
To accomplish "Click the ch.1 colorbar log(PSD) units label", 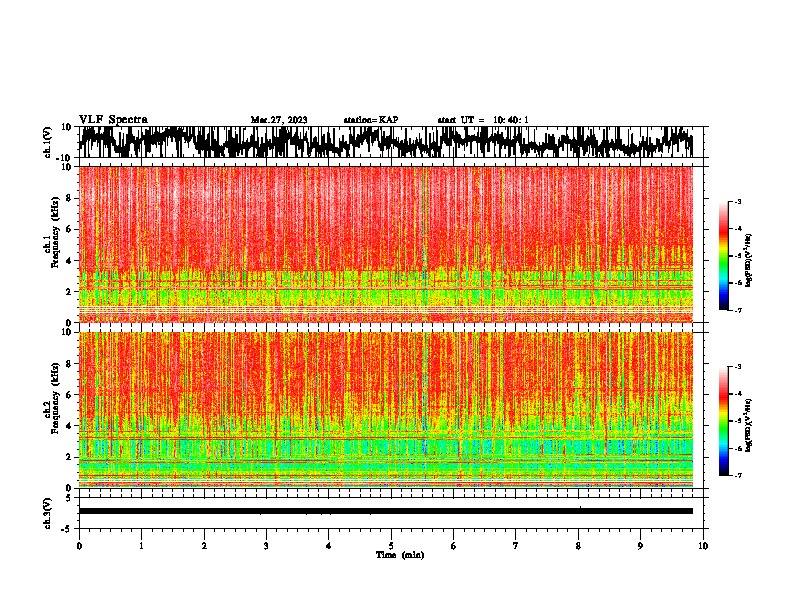I will (749, 260).
